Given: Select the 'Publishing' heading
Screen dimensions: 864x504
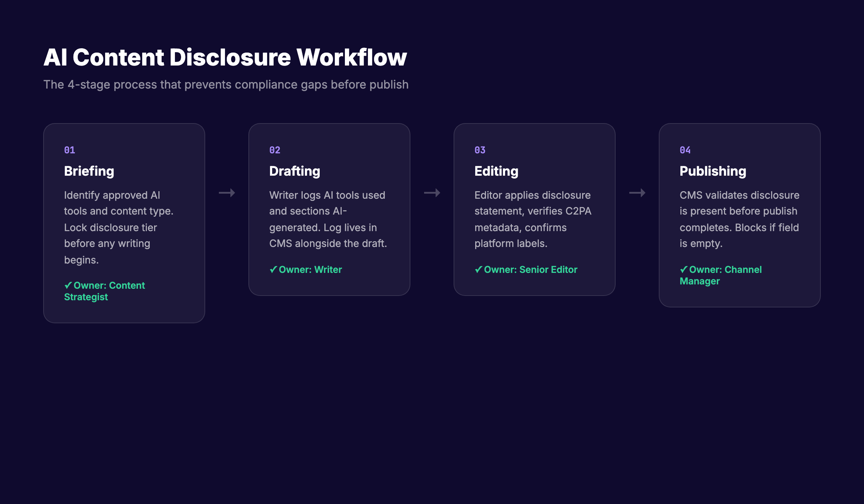Looking at the screenshot, I should tap(713, 171).
